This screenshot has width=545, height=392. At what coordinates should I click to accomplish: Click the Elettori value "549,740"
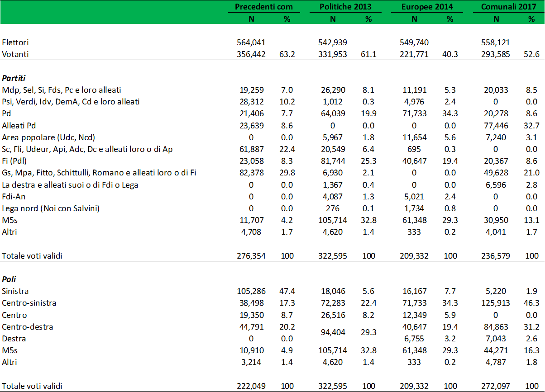coord(414,43)
